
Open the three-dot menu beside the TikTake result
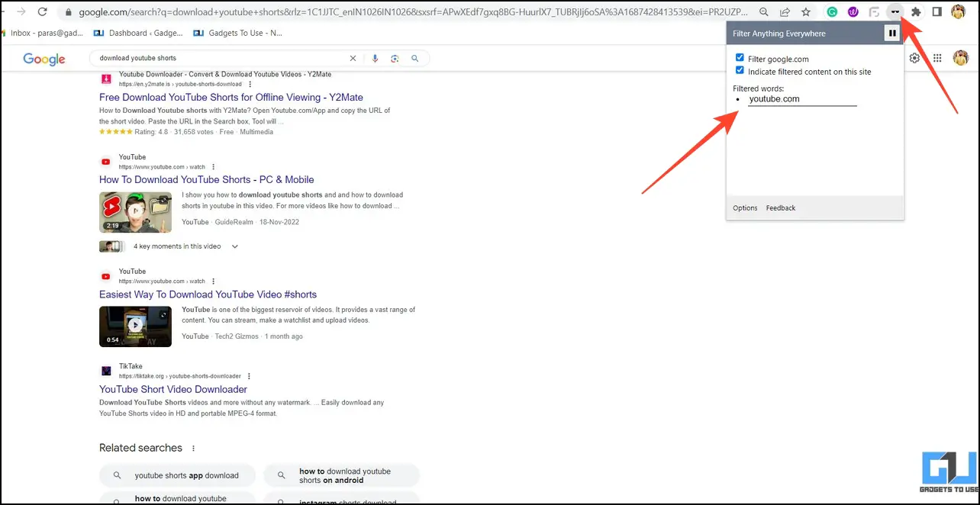pos(249,376)
